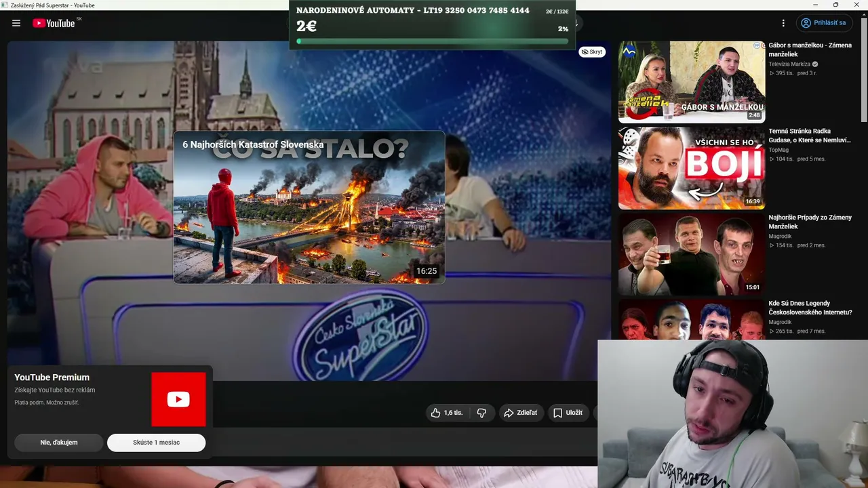The height and width of the screenshot is (488, 868).
Task: Play the Najhoršie Prípady zo Zámeny Manželiek thumbnail
Action: tap(692, 254)
